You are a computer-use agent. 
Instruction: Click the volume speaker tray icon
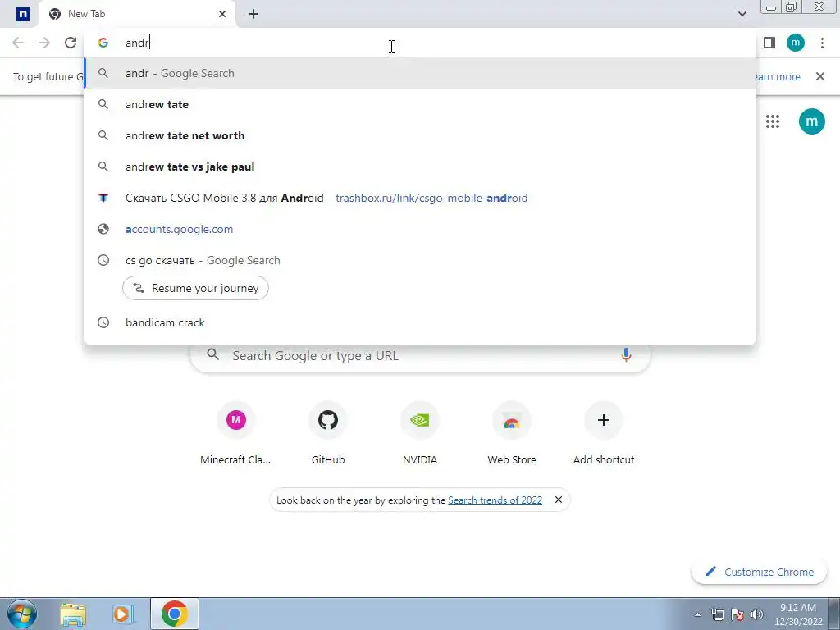(x=757, y=614)
